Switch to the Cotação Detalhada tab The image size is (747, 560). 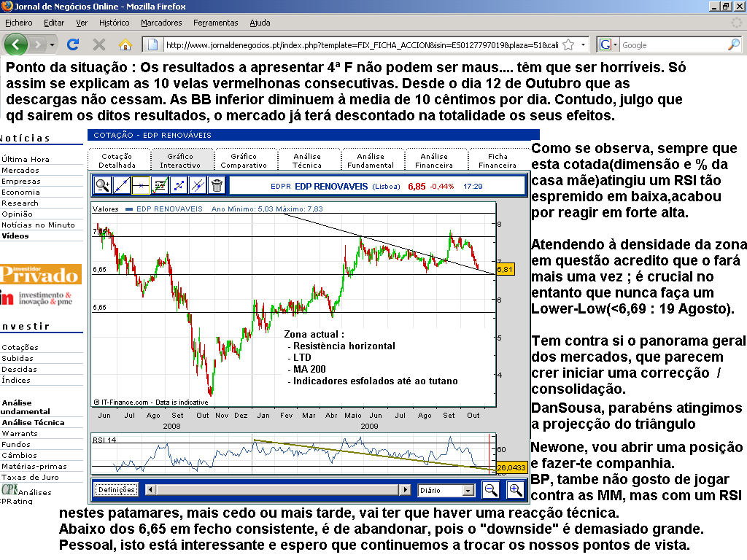point(117,160)
